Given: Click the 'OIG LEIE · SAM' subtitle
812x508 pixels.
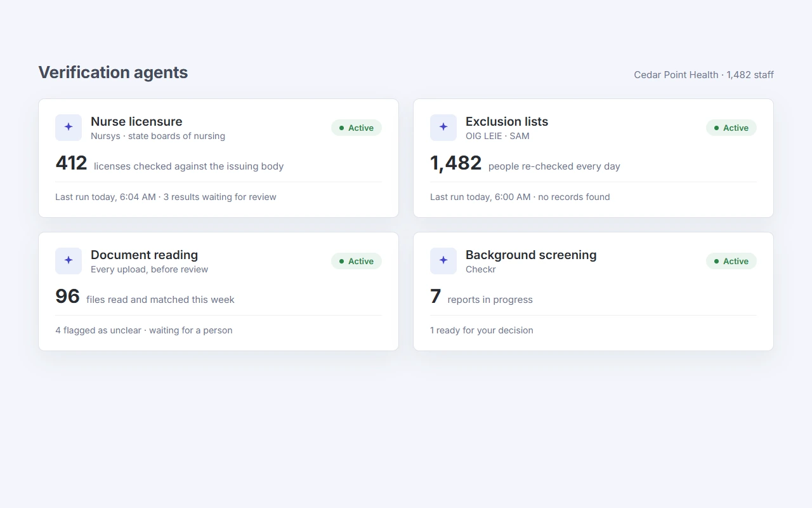Looking at the screenshot, I should point(497,136).
